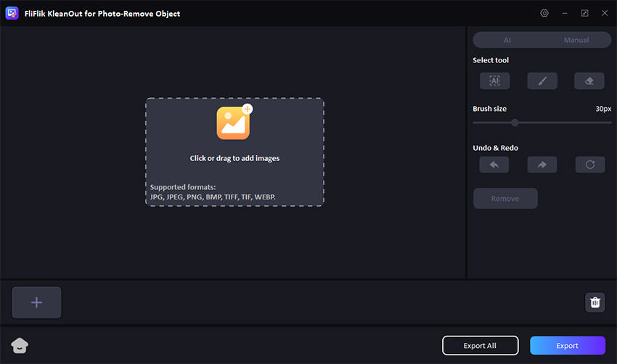
Task: Click the dashed drop zone to add images
Action: (x=234, y=174)
